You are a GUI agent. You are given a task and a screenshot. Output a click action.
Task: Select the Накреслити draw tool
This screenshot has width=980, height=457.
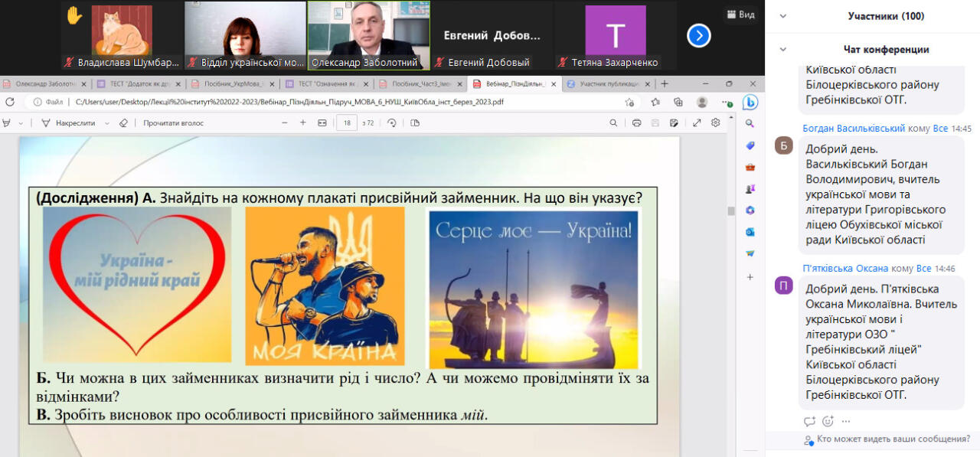(69, 122)
